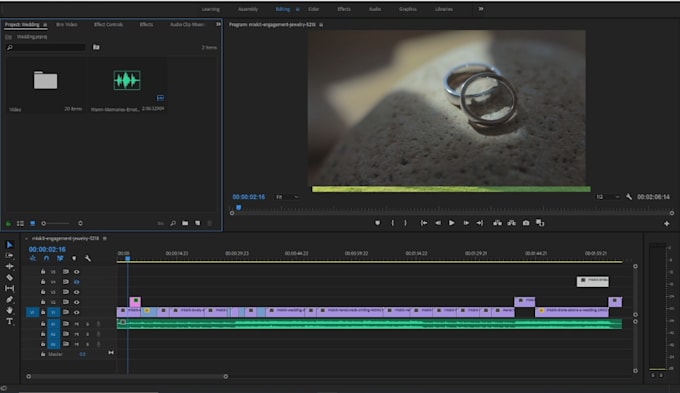Click Find icon in Project panel footer
Viewport: 680px width, 393px height.
pos(173,223)
